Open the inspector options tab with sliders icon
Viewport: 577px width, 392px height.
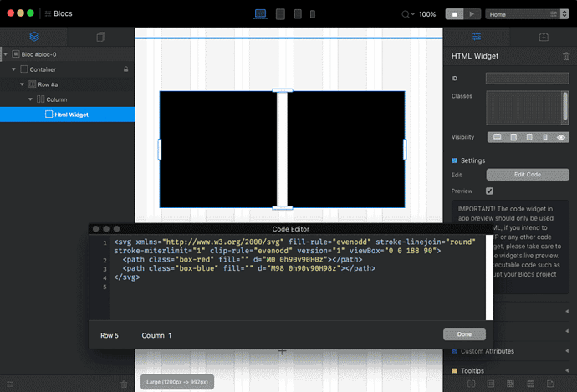click(477, 37)
